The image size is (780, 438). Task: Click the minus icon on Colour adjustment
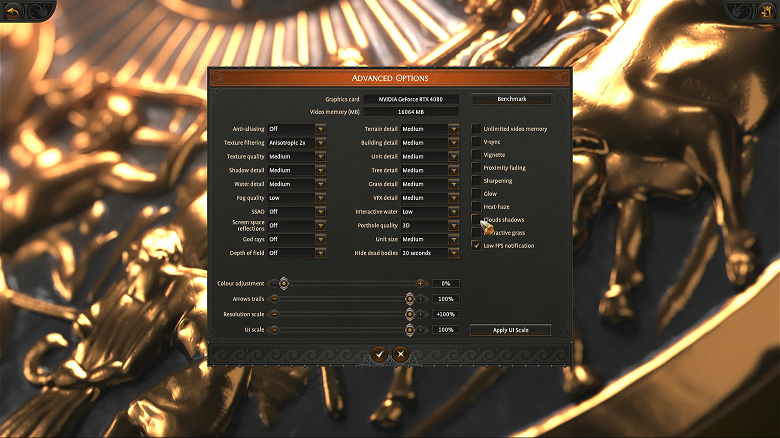coord(273,284)
